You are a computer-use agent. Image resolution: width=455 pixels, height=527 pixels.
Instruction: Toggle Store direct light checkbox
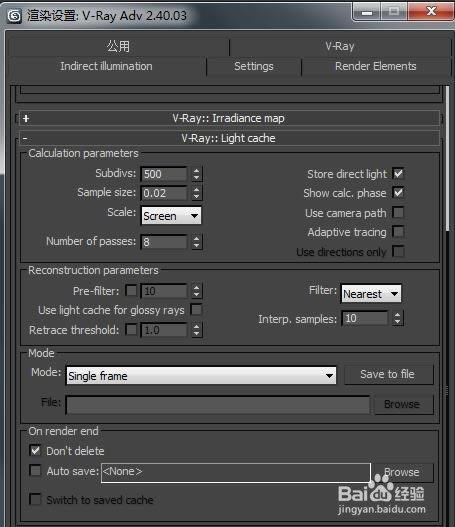coord(398,174)
